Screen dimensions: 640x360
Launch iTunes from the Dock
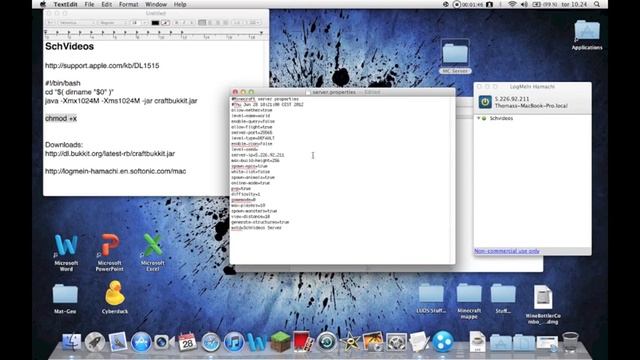click(234, 342)
